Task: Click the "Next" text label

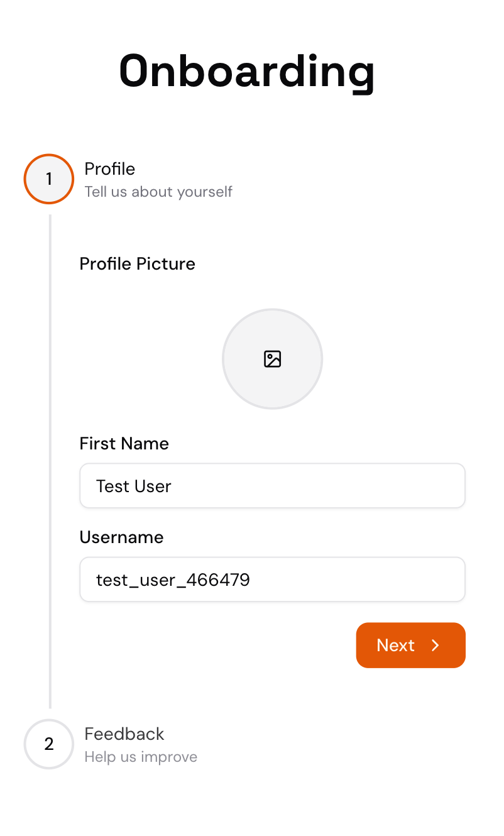Action: point(395,645)
